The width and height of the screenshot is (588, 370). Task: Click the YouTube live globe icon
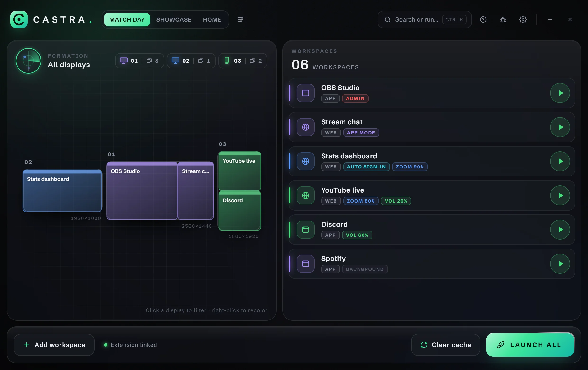[x=305, y=195]
